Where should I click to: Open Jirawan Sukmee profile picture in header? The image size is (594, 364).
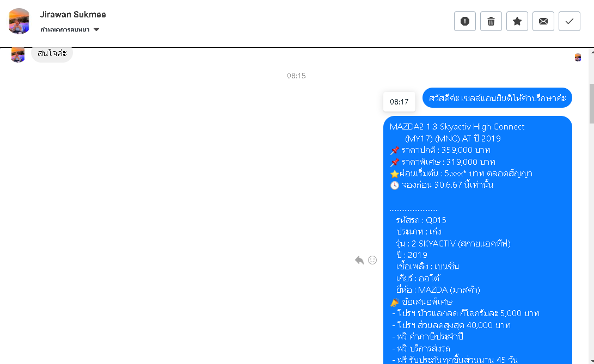(19, 21)
